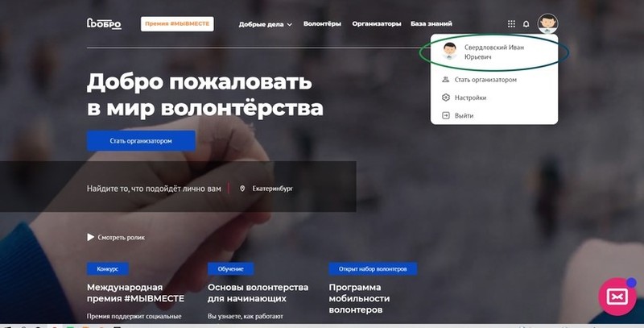
Task: Select the city Екатеринбург selector
Action: (272, 189)
